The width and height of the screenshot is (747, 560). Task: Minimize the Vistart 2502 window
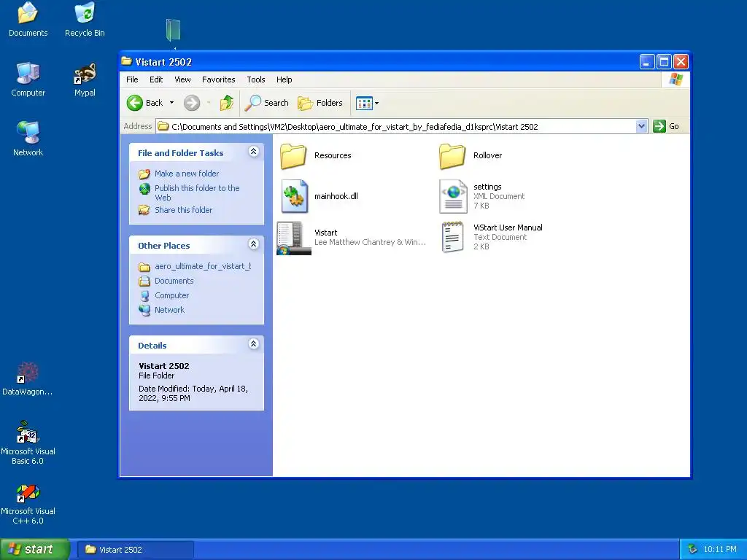646,62
